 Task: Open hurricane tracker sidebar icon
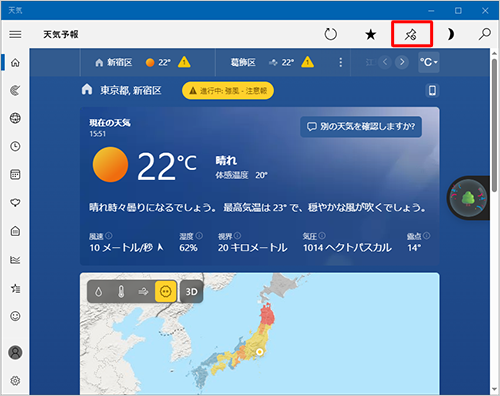tap(15, 90)
